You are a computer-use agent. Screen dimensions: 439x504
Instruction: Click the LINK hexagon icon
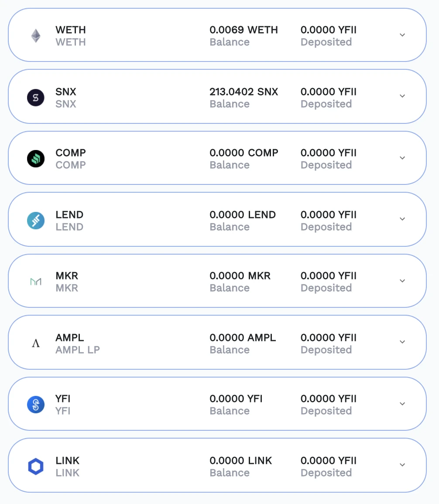[36, 466]
